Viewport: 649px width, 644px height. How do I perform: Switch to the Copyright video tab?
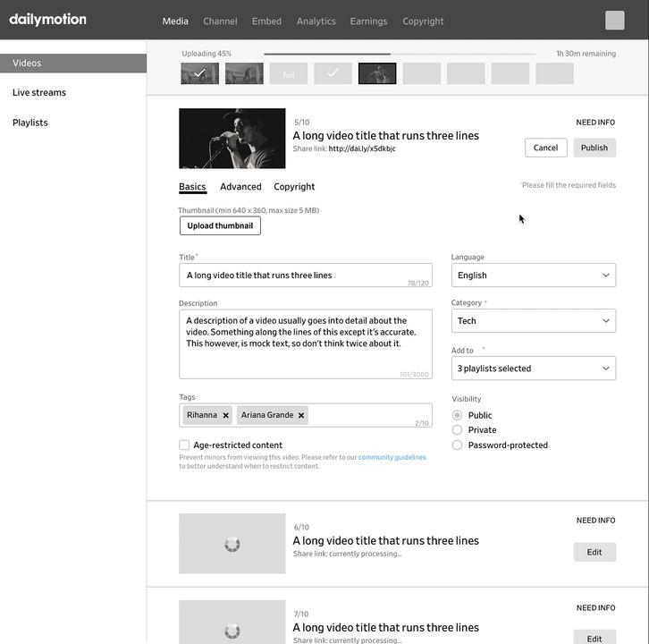294,187
